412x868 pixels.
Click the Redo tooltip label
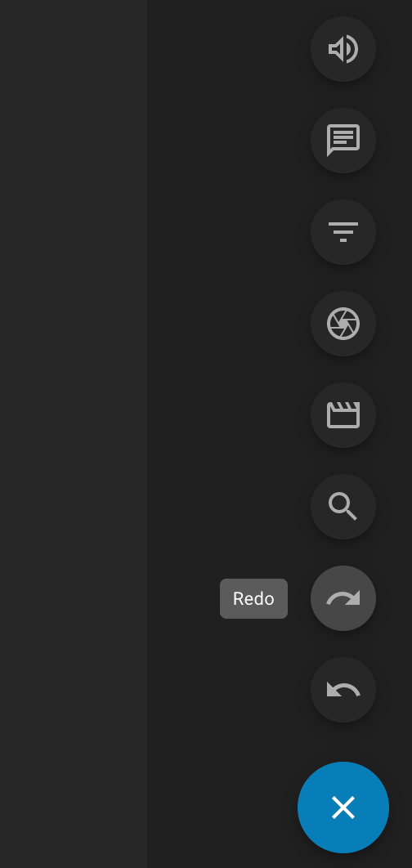point(253,598)
